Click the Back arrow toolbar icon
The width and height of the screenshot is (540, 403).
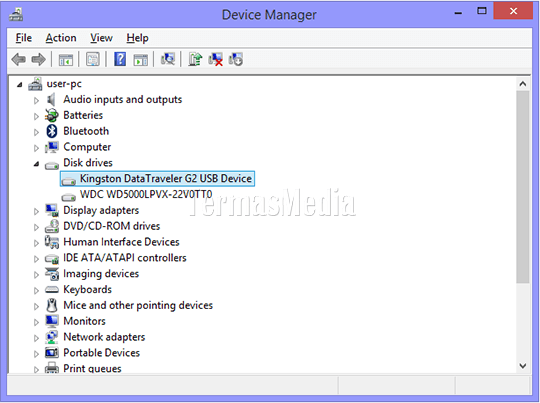pos(19,59)
